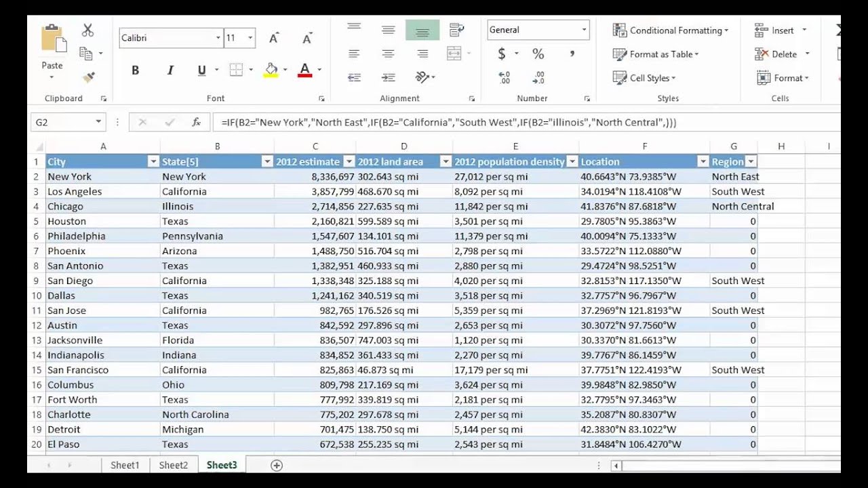Switch to the Sheet1 tab
Image resolution: width=868 pixels, height=488 pixels.
click(125, 465)
